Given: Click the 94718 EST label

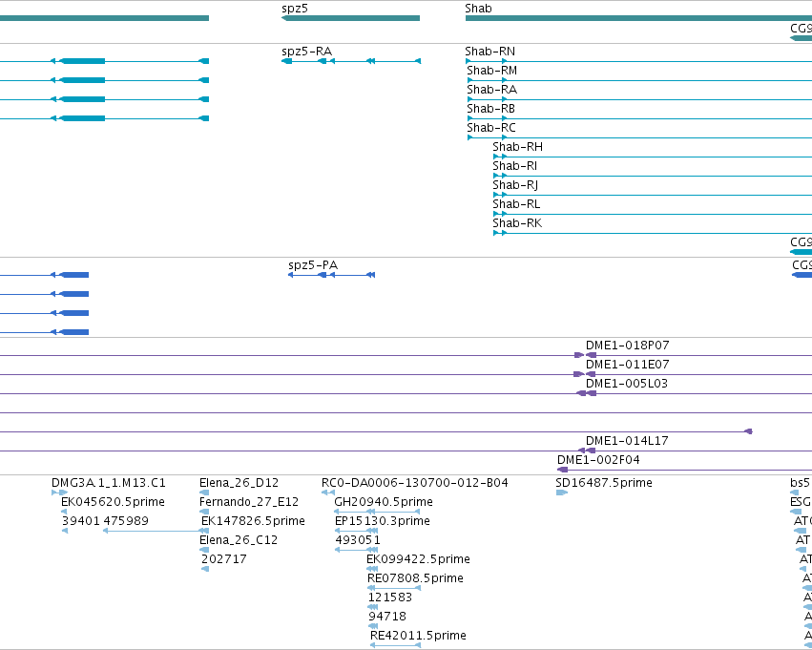Looking at the screenshot, I should pyautogui.click(x=386, y=617).
